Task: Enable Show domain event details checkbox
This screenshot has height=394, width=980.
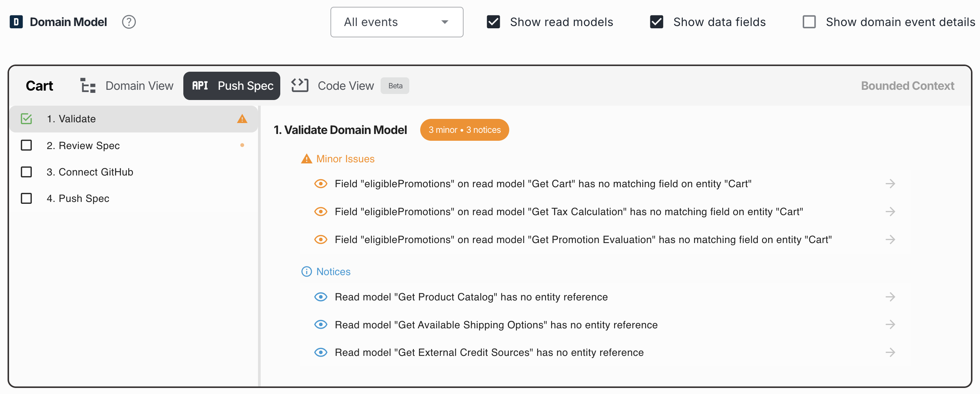Action: point(809,22)
